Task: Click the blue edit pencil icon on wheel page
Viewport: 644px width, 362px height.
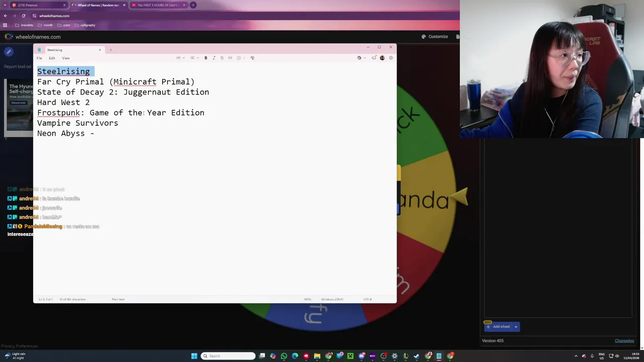Action: (x=9, y=51)
